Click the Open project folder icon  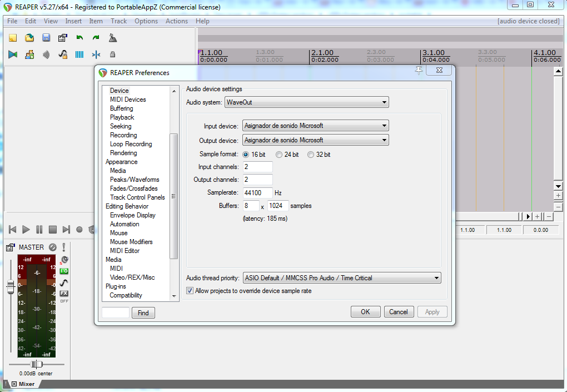point(29,38)
